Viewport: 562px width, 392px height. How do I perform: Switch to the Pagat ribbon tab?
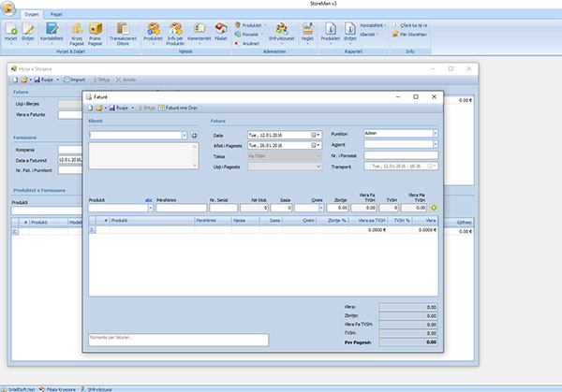tap(56, 14)
